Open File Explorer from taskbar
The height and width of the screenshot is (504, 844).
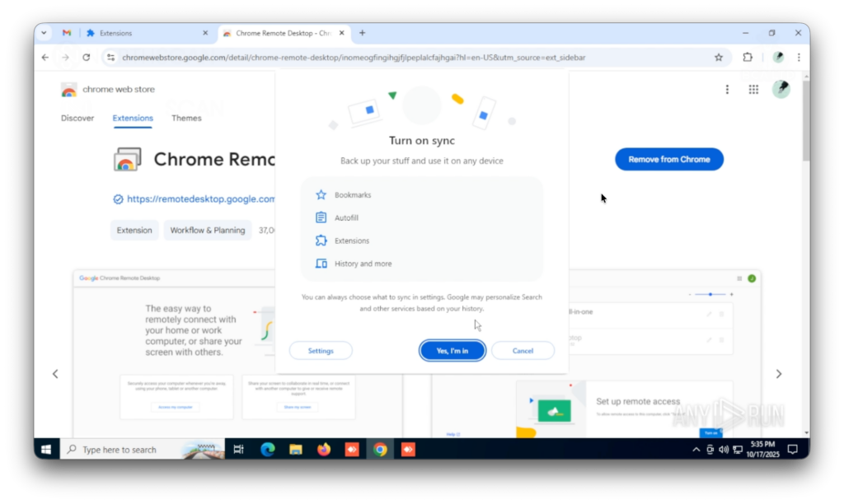tap(296, 450)
